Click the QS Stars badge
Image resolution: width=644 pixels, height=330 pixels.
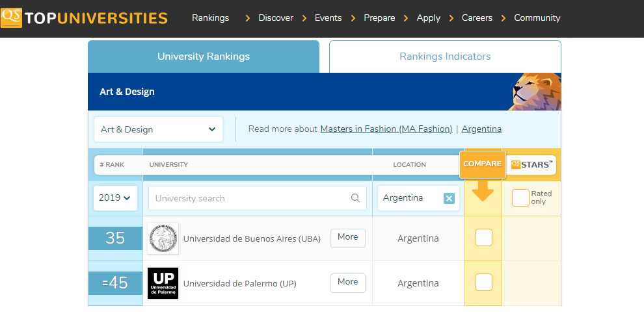[x=531, y=165]
